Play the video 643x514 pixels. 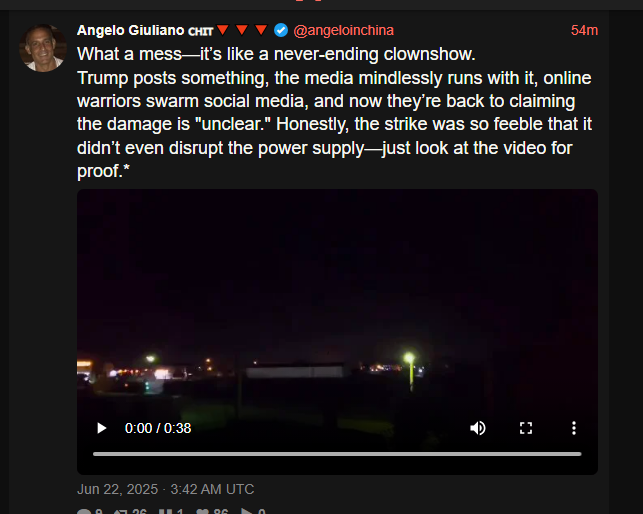102,428
